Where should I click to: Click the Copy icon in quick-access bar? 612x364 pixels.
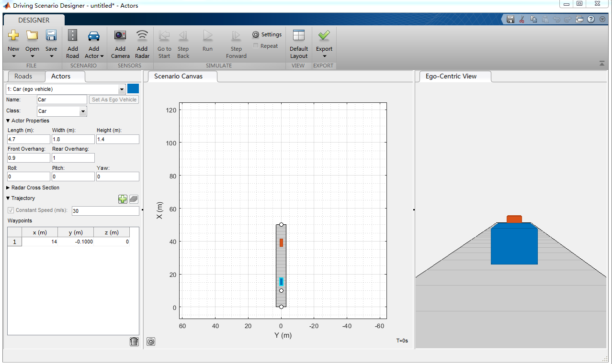(x=533, y=19)
